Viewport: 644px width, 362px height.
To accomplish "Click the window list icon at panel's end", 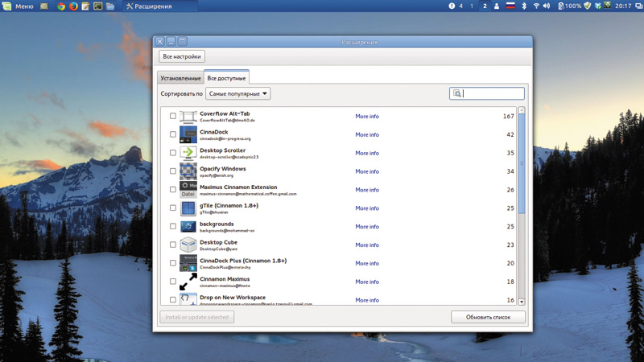I will coord(638,6).
